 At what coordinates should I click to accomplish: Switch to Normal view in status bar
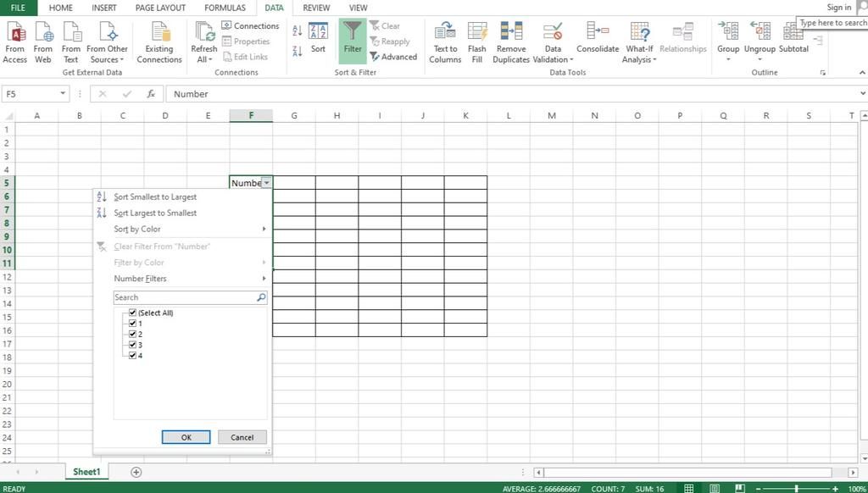coord(688,488)
